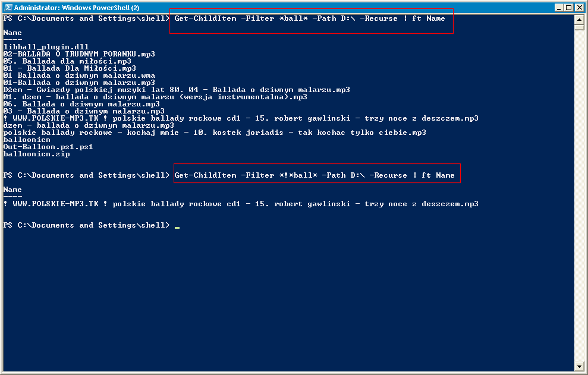Minimize the PowerShell window
This screenshot has height=375, width=588.
click(x=559, y=8)
